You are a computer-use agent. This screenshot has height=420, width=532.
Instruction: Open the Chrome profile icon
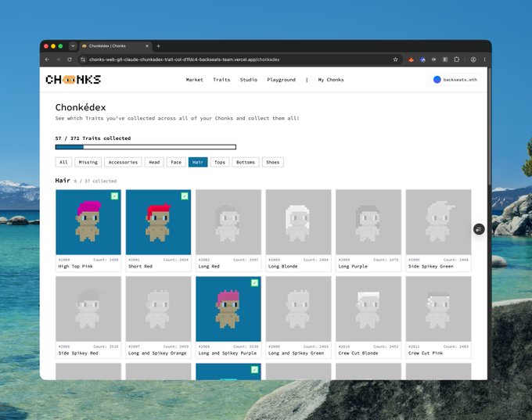473,59
